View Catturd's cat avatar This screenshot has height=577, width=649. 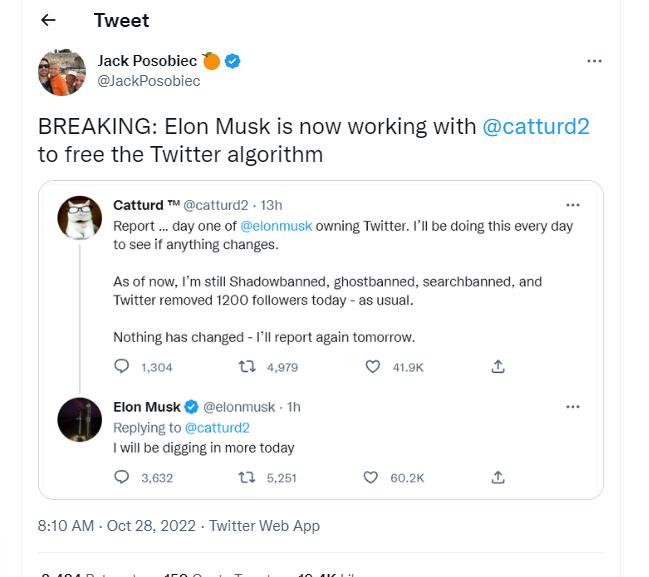pos(79,218)
